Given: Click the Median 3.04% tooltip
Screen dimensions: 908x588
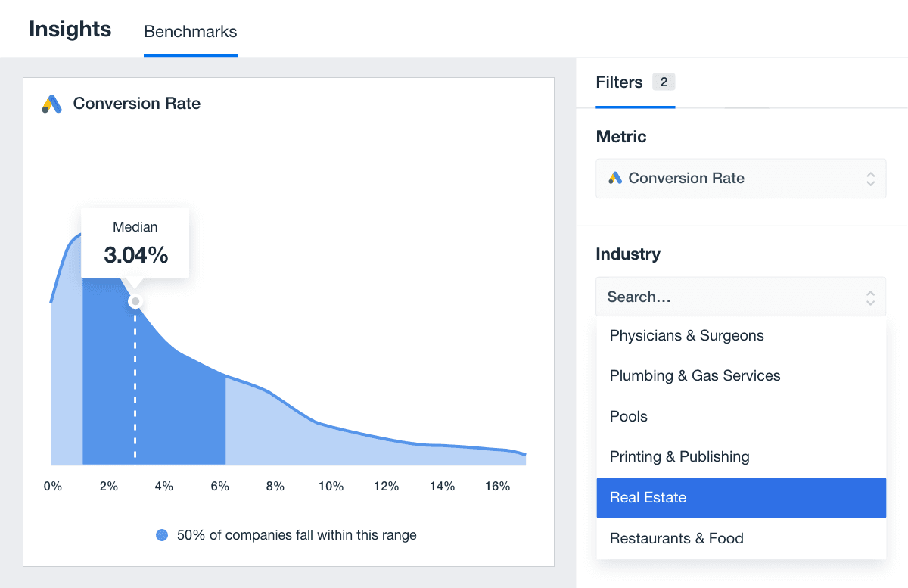Looking at the screenshot, I should click(x=135, y=244).
